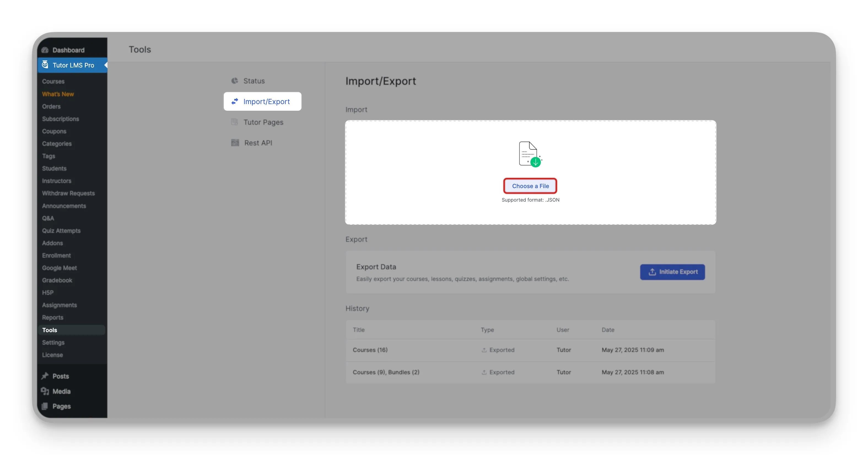Open Quiz Attempts
The width and height of the screenshot is (868, 455).
[61, 231]
